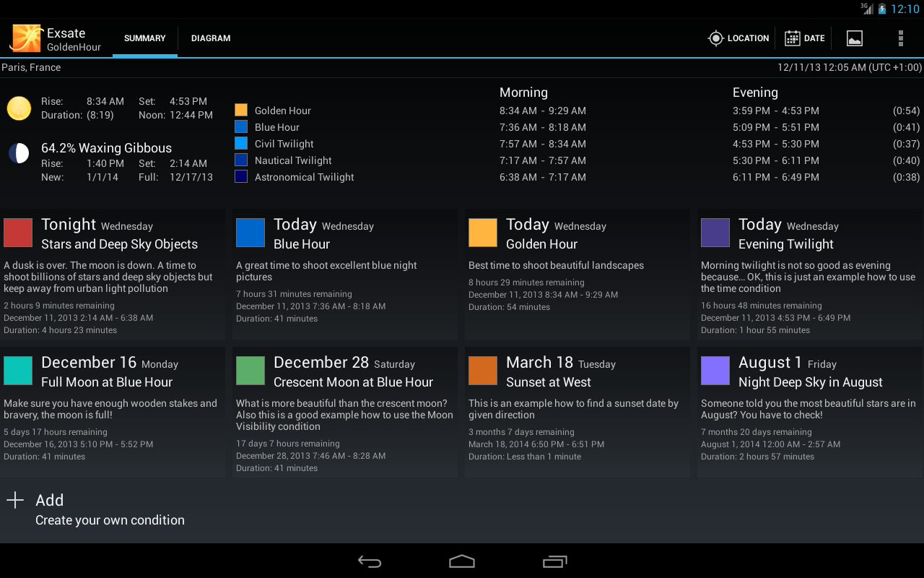Tap the 12/11/13 12:05 AM date text
The height and width of the screenshot is (578, 924).
pyautogui.click(x=850, y=67)
